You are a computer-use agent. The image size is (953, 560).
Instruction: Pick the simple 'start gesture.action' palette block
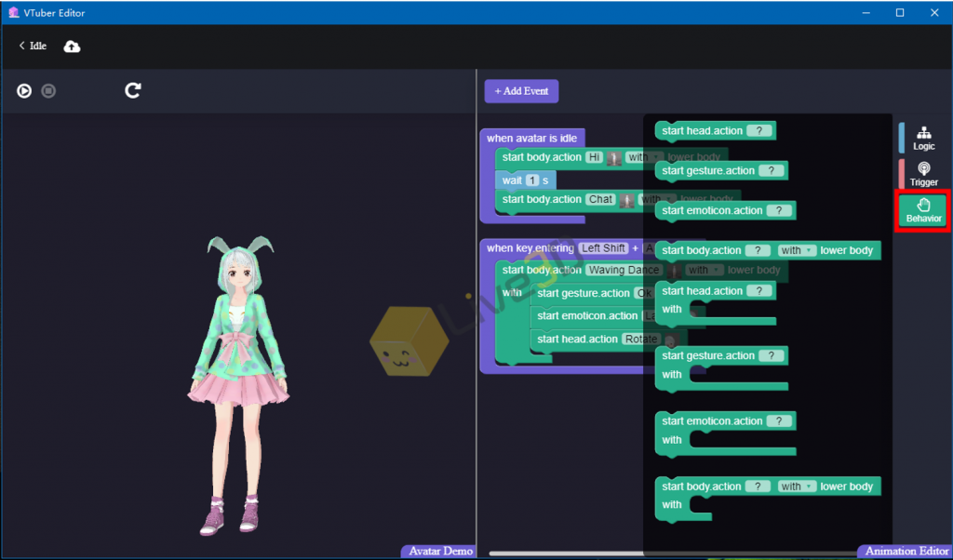721,170
